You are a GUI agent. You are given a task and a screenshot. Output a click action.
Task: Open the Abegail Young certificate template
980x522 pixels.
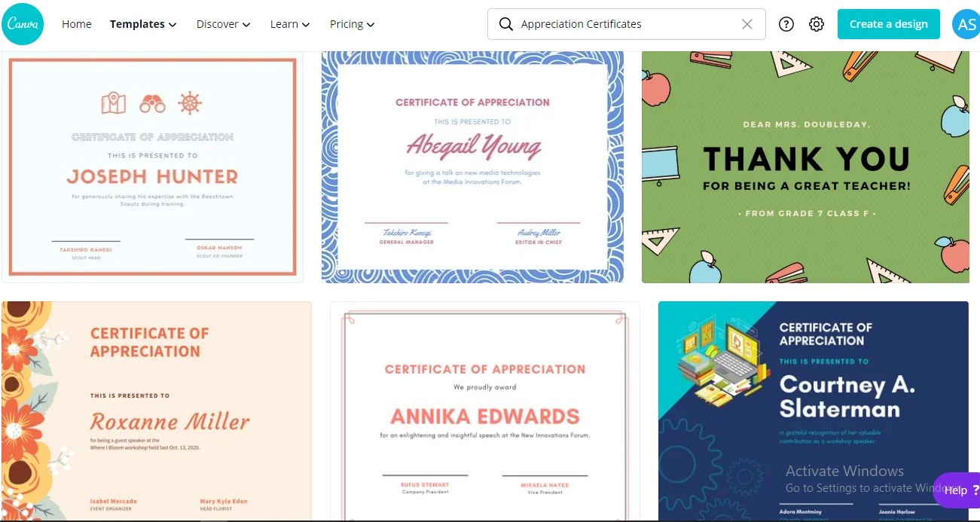(x=472, y=167)
